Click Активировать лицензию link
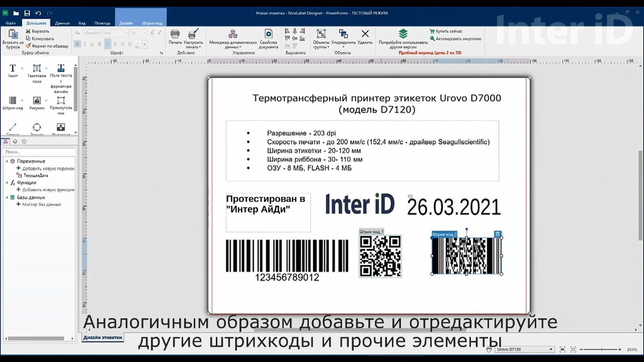This screenshot has width=644, height=362. pyautogui.click(x=455, y=39)
